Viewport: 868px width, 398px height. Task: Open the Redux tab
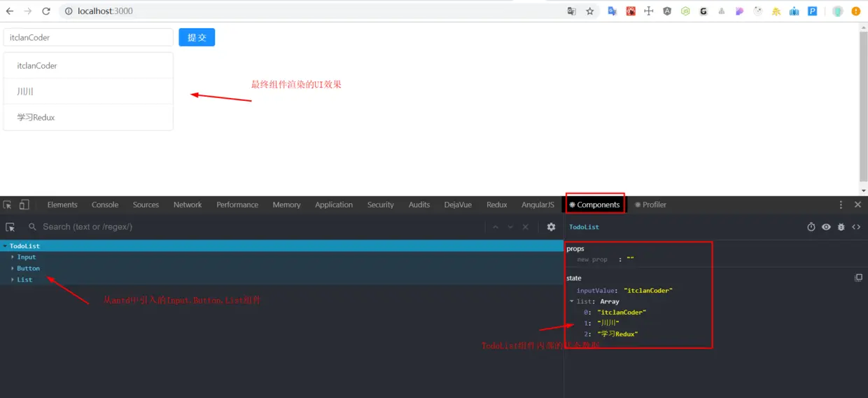point(497,205)
